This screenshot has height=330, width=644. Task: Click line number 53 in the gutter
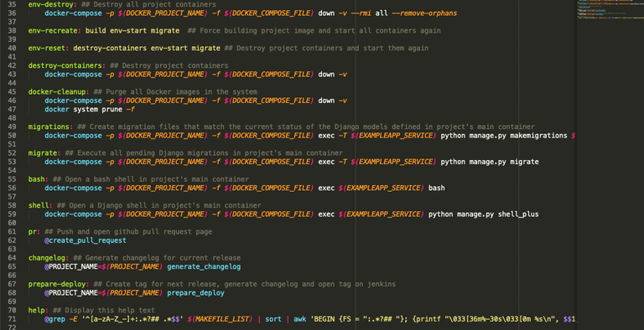(12, 162)
